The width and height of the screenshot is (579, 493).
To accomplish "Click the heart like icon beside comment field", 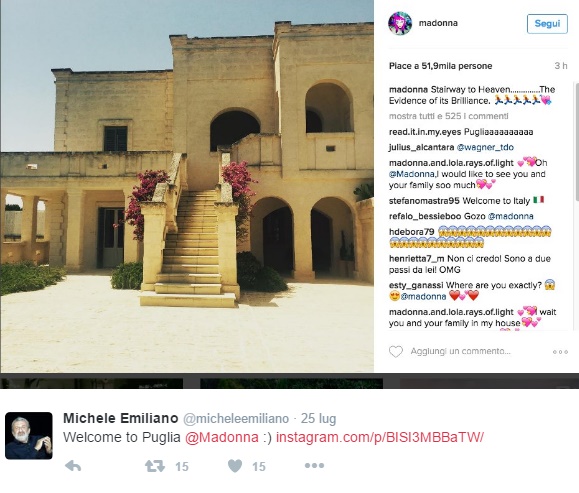I will pyautogui.click(x=395, y=351).
